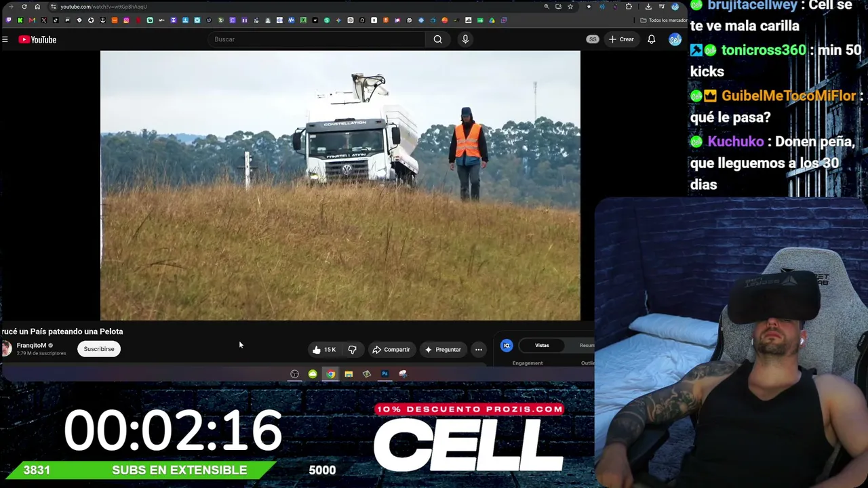Go to the YouTube home logo
This screenshot has width=868, height=488.
coord(37,39)
